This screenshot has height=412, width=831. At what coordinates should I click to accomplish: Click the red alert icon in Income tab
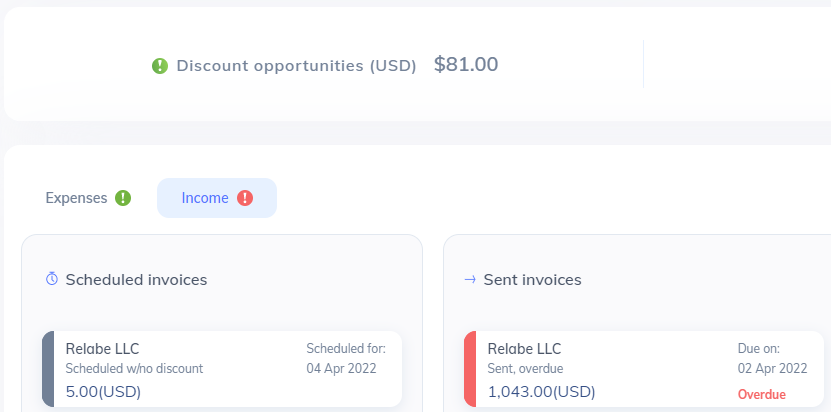pos(245,198)
